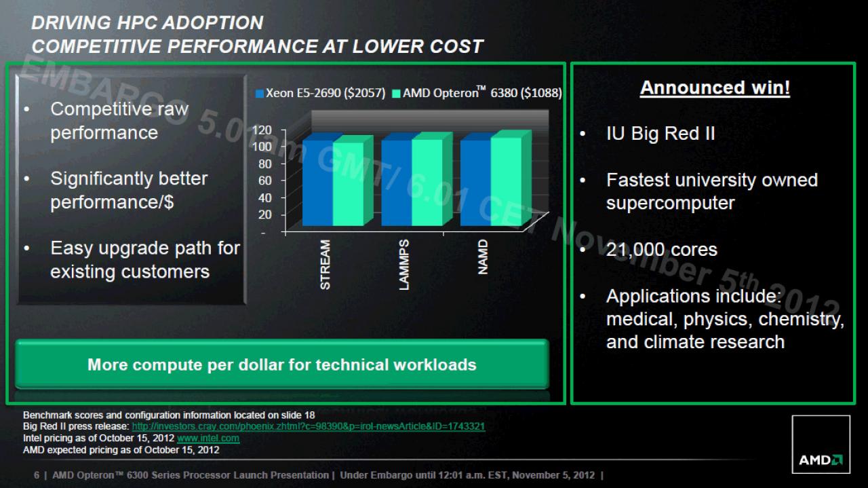Click the green AMD Opteron legend swatch
This screenshot has width=868, height=488.
[x=397, y=94]
